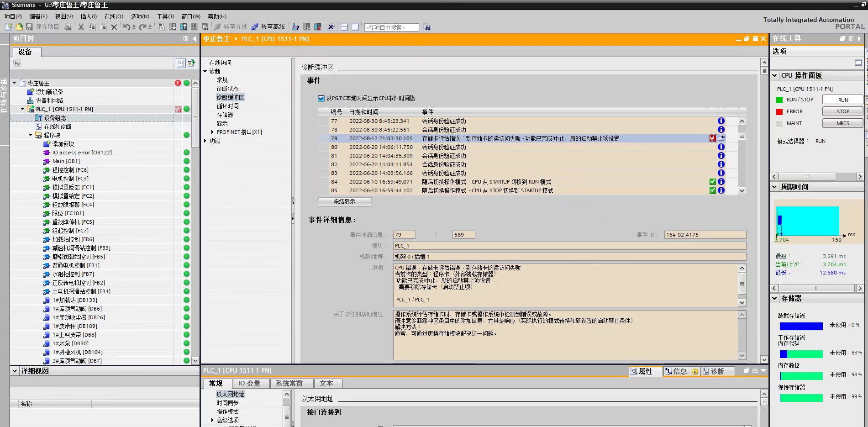Collapse the 项目树 panel with arrow
The width and height of the screenshot is (868, 427).
195,39
